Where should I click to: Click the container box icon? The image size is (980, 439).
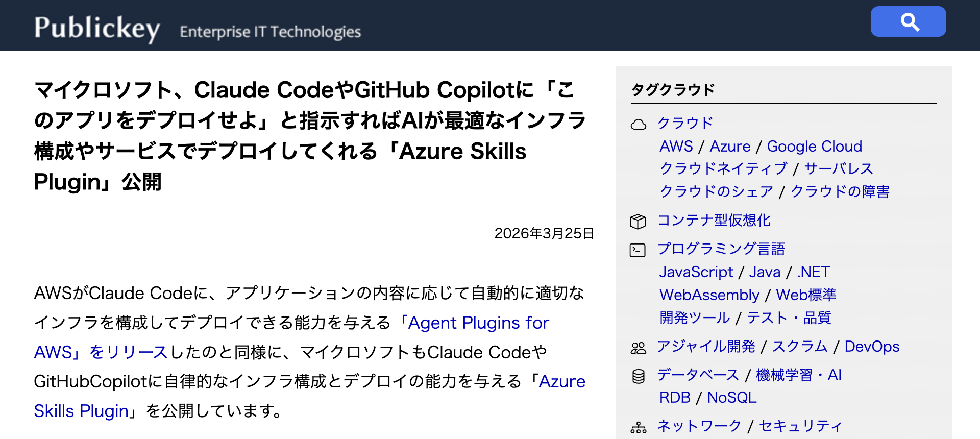coord(638,221)
